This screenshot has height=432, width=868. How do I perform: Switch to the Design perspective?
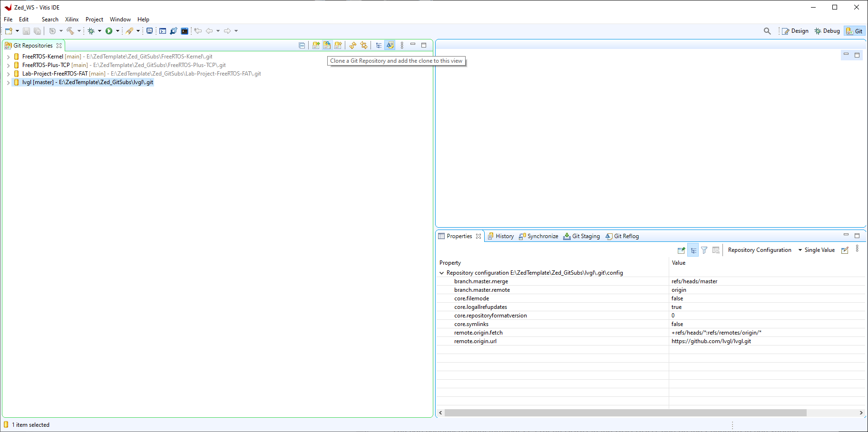pyautogui.click(x=795, y=31)
